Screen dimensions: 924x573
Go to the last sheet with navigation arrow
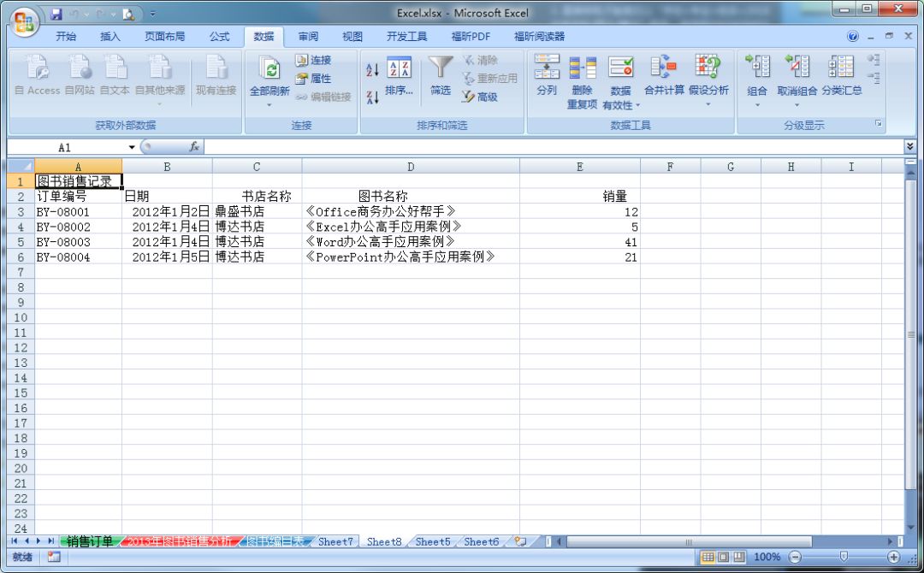[50, 541]
